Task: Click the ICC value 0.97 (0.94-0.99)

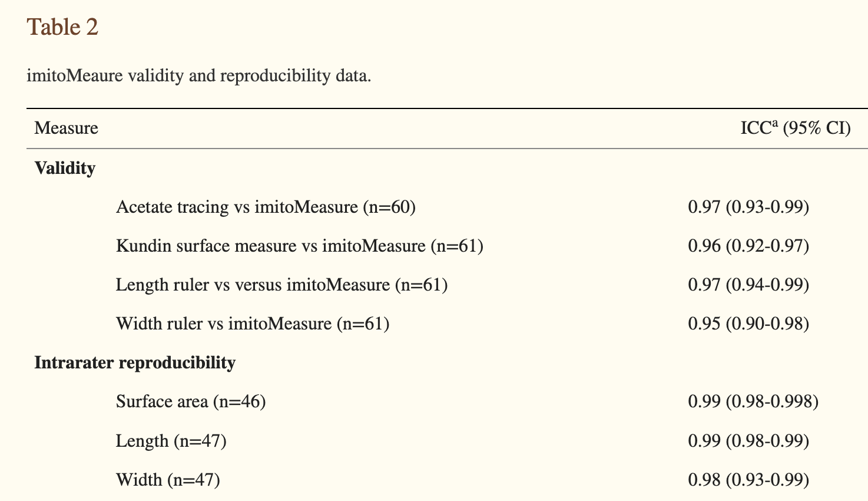Action: 748,285
